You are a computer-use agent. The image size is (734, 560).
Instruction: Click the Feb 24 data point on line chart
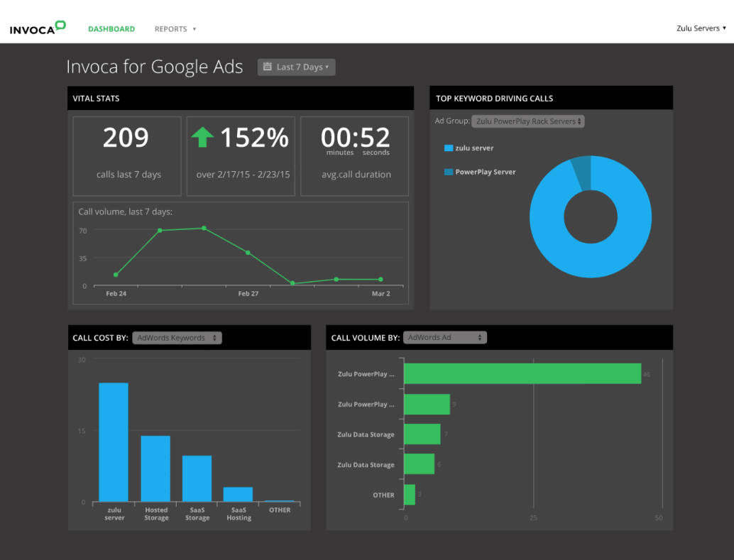116,275
